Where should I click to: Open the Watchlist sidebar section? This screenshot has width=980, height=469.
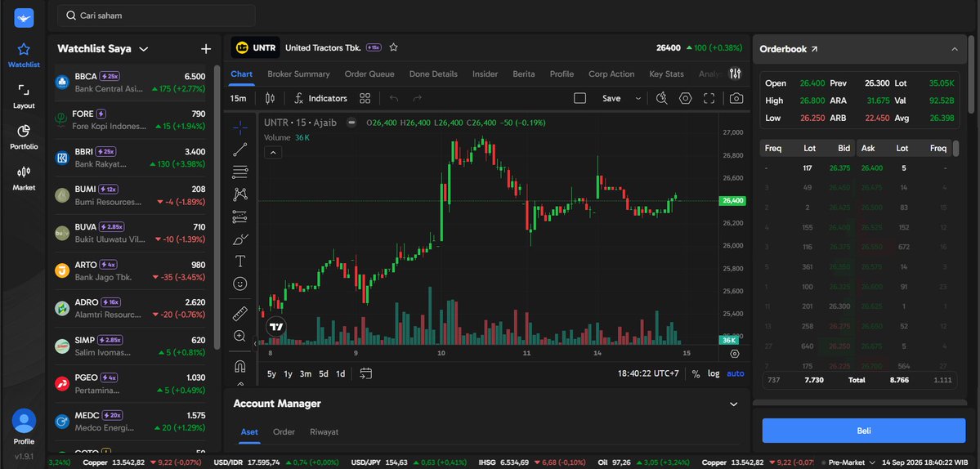(24, 55)
